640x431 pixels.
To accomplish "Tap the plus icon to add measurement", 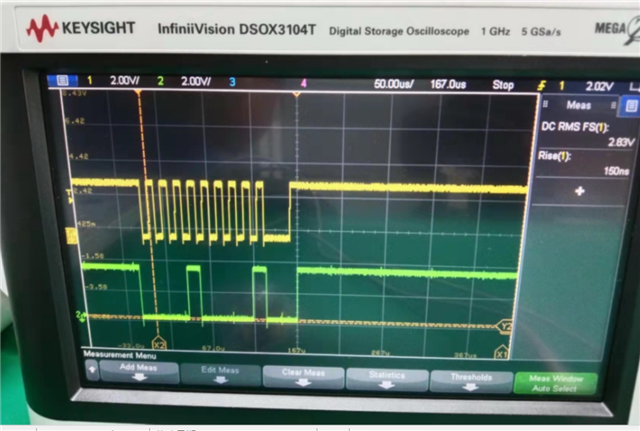I will (x=580, y=191).
